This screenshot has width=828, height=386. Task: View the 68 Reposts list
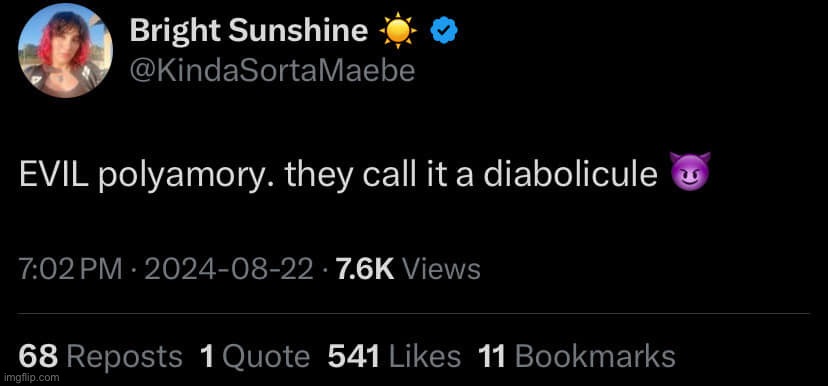click(x=100, y=356)
